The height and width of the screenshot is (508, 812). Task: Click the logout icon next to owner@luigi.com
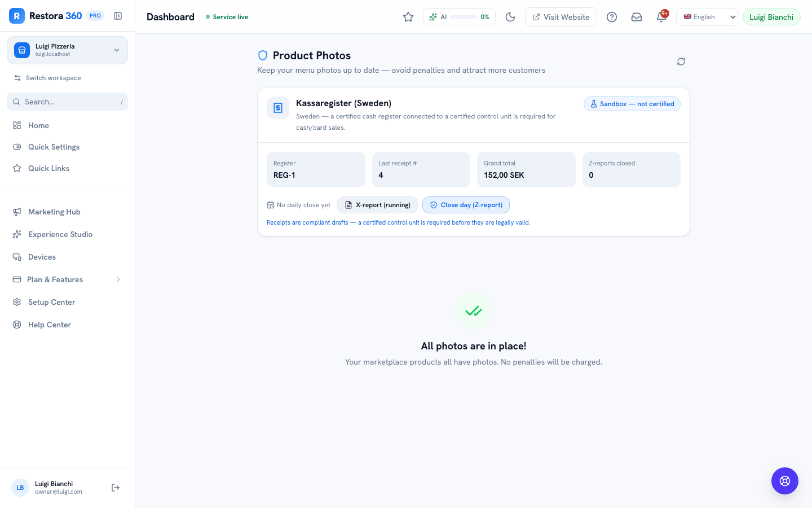(116, 488)
